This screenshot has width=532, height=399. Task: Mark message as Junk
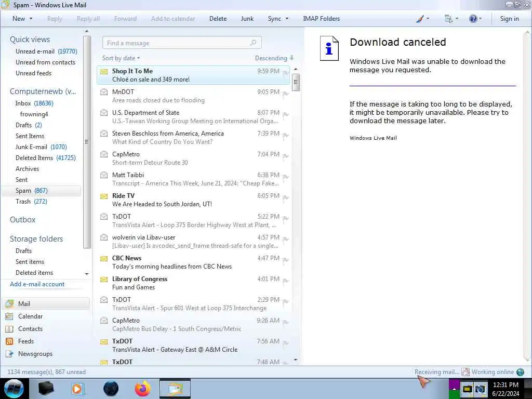[x=247, y=19]
